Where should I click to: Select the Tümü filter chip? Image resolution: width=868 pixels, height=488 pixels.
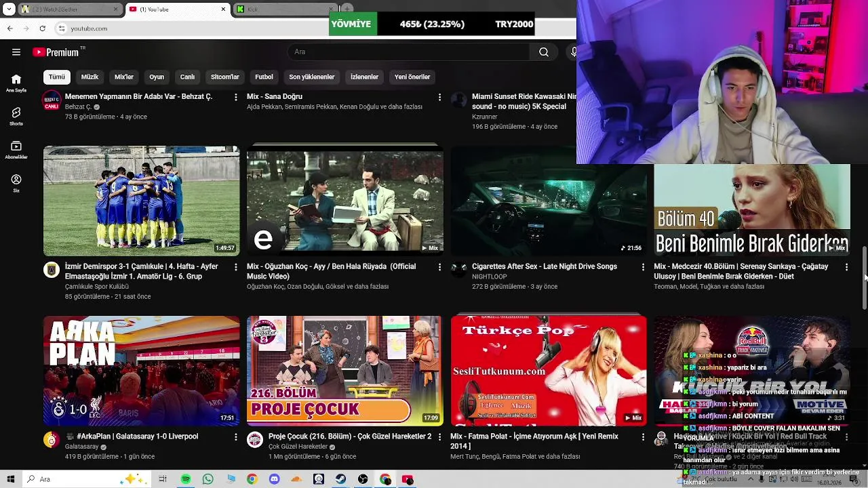pos(57,77)
